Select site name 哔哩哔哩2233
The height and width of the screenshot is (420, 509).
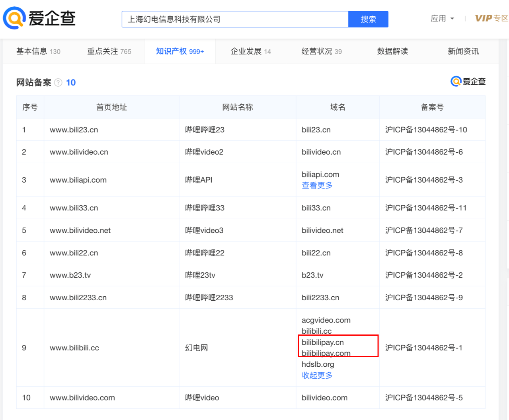[x=209, y=297]
